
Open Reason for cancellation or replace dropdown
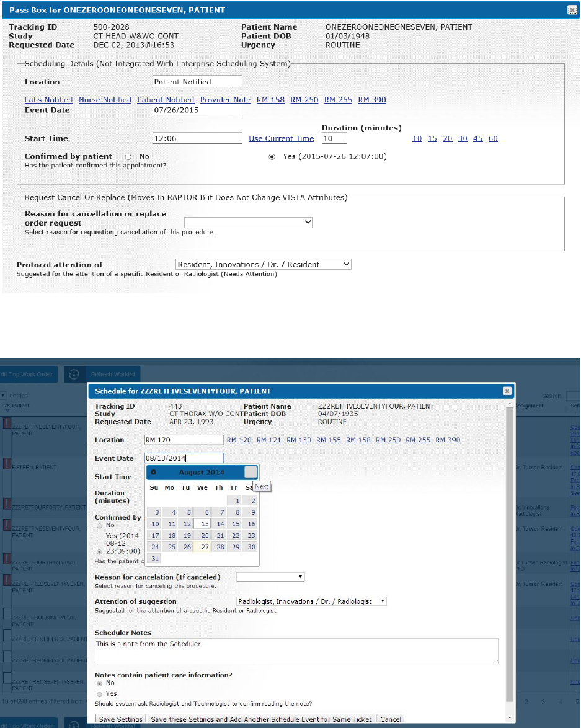click(x=248, y=223)
